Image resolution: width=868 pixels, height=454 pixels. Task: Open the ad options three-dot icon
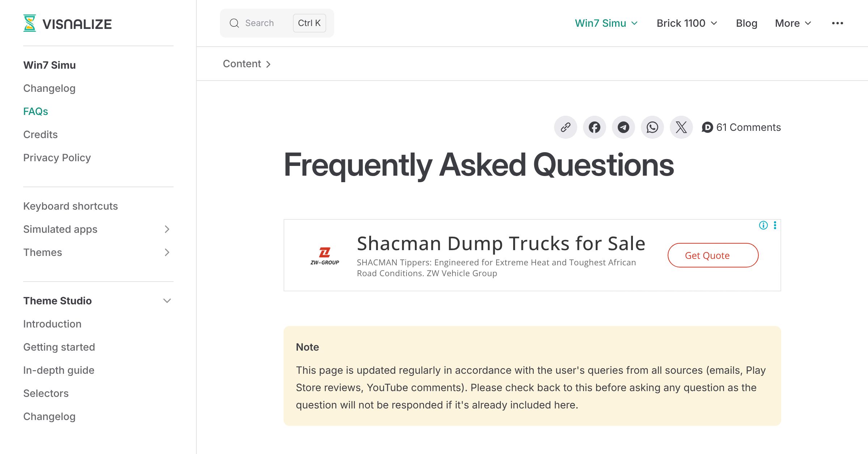click(775, 225)
